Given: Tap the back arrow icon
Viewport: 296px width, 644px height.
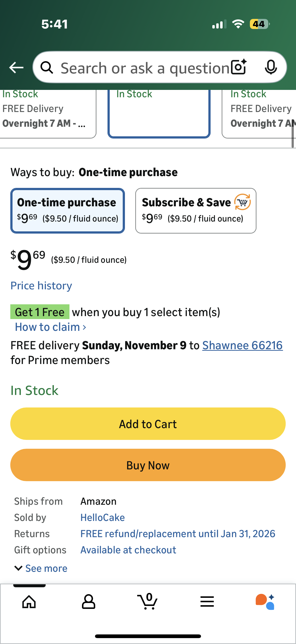Looking at the screenshot, I should [16, 68].
